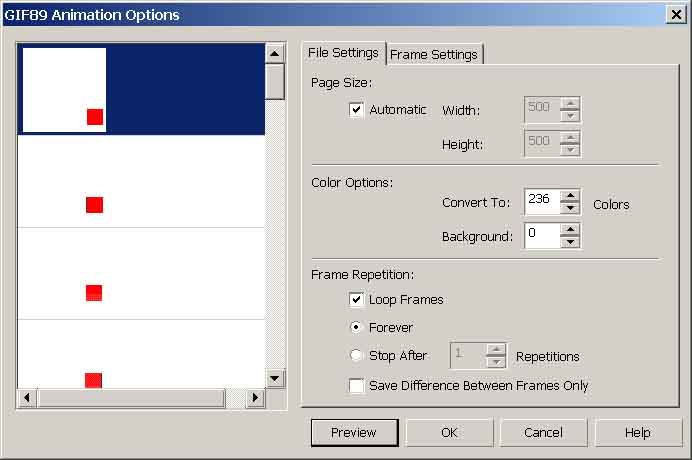This screenshot has height=460, width=692.
Task: Decrease the Height spinner value
Action: pos(570,150)
